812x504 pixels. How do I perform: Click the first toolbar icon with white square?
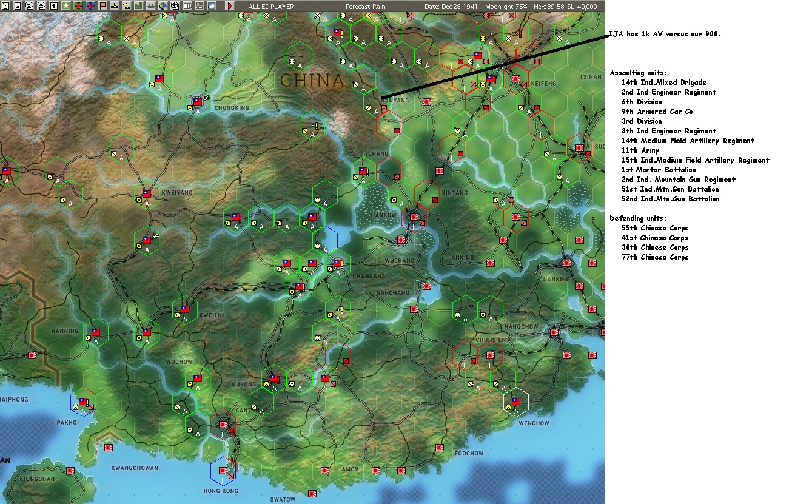[x=5, y=5]
